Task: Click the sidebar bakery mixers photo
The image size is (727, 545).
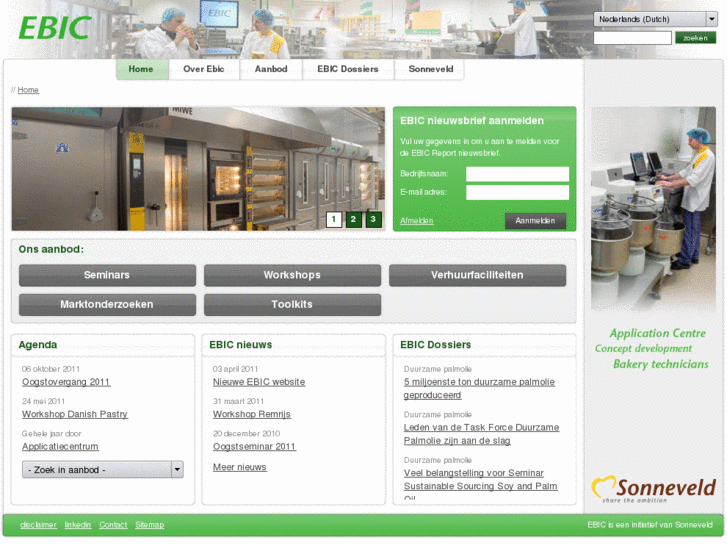Action: (x=653, y=209)
